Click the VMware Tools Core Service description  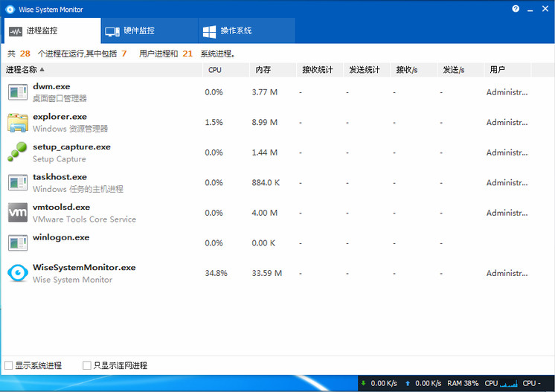click(x=84, y=219)
